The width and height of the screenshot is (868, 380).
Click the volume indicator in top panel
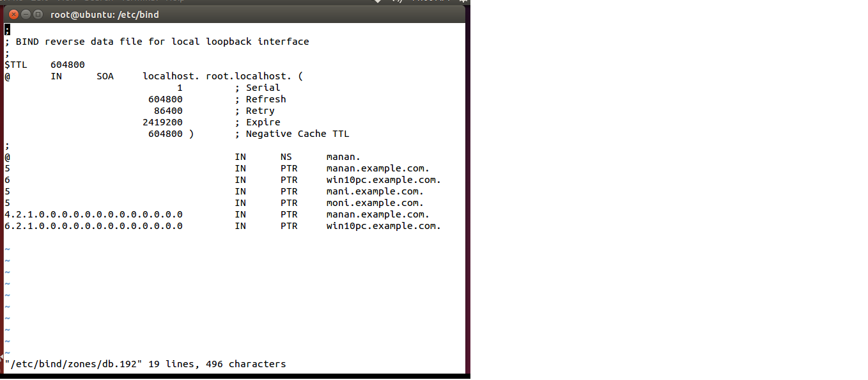coord(396,3)
